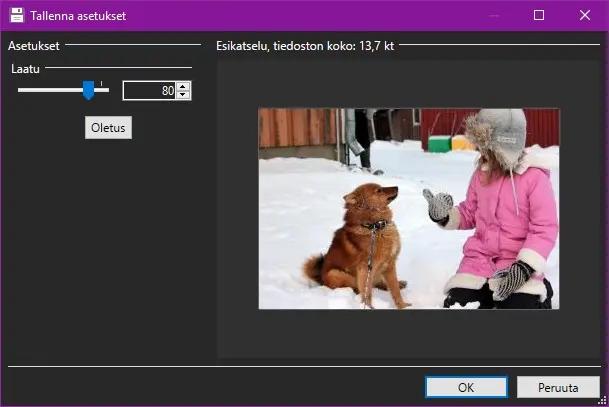Click the preview image of dog and child

pos(408,208)
